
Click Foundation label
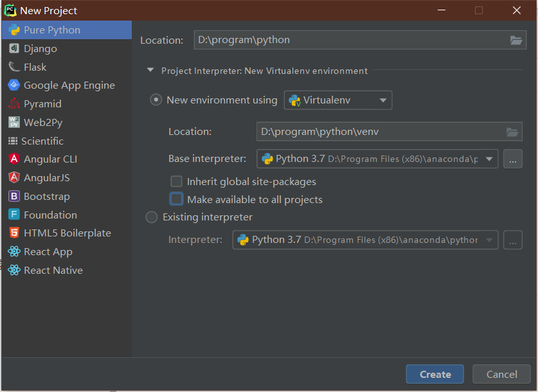[50, 215]
